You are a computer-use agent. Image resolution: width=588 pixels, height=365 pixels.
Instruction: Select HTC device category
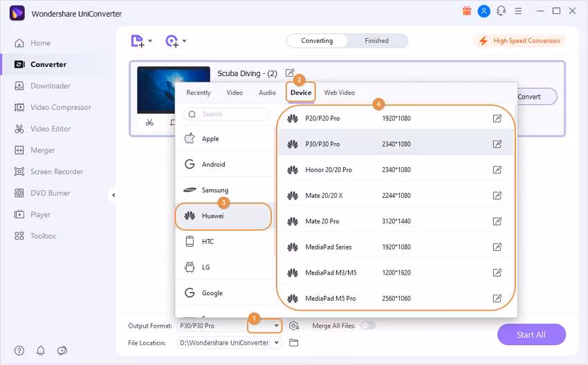[x=225, y=241]
